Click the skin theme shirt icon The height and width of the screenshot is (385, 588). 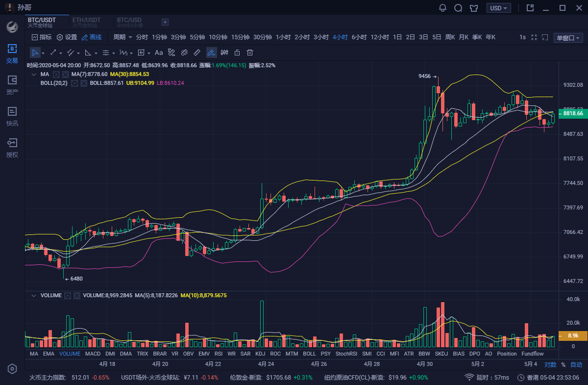click(x=473, y=8)
